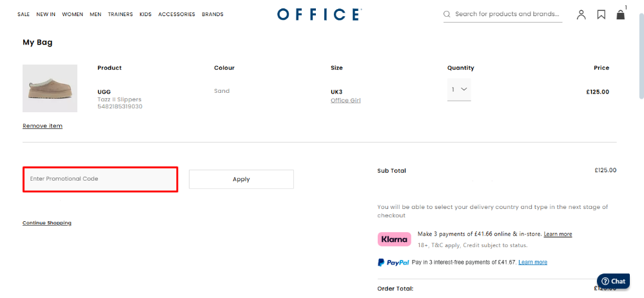Screen dimensions: 644x298
Task: Click the Sub Total label
Action: (391, 170)
